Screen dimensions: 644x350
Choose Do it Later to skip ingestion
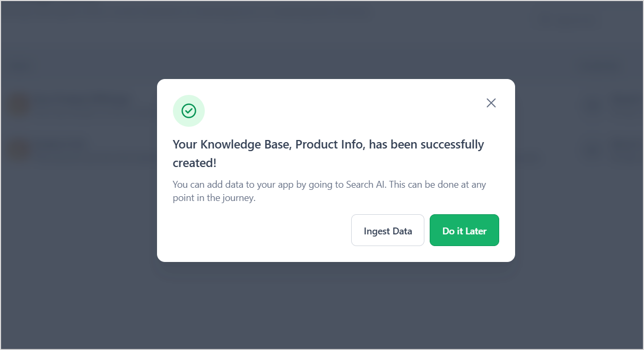pos(464,230)
